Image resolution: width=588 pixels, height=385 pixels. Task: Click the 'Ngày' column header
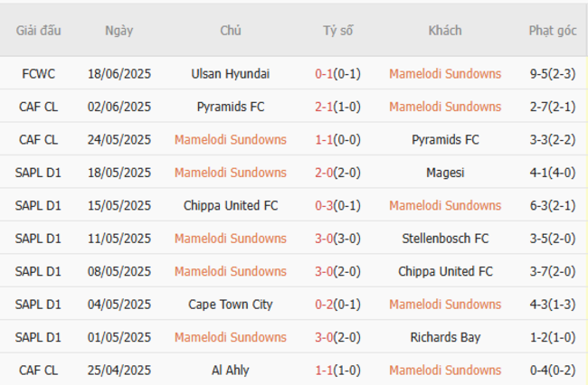[119, 31]
